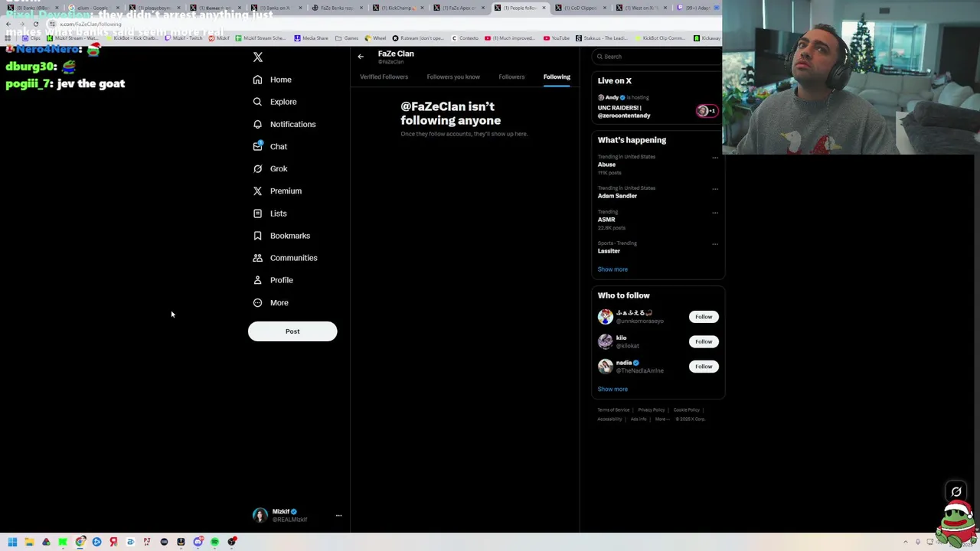Open Cookie Policy link
980x551 pixels.
pyautogui.click(x=687, y=410)
